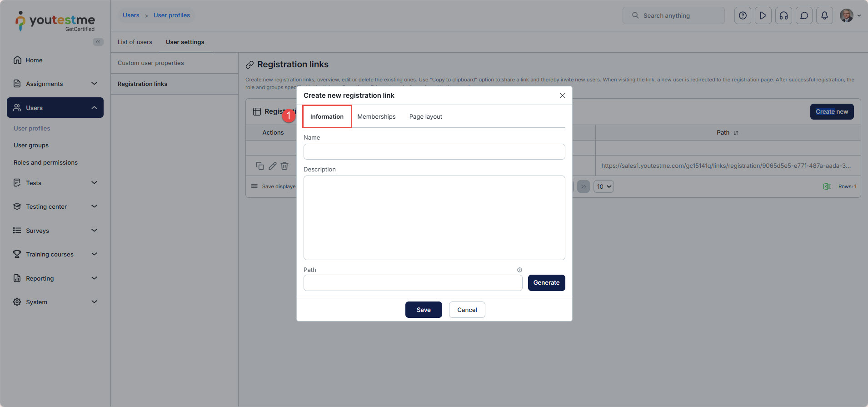Switch to the Memberships tab
The width and height of the screenshot is (868, 407).
click(x=376, y=117)
